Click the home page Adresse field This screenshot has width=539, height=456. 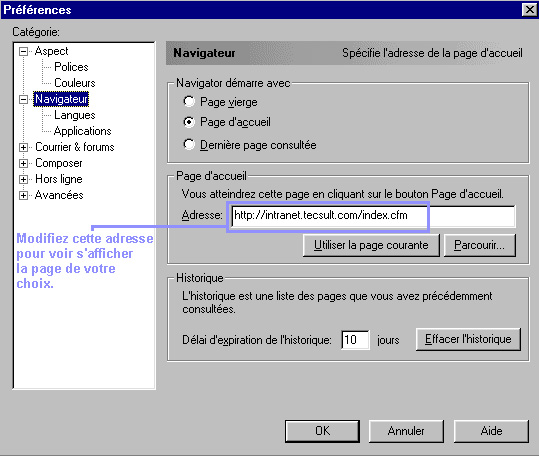[373, 216]
